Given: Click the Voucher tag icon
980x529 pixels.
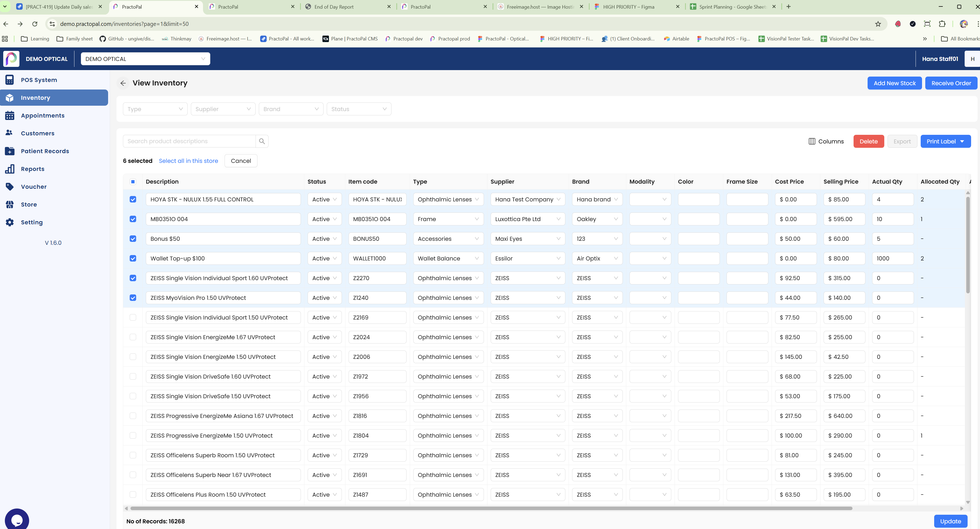Looking at the screenshot, I should 9,187.
